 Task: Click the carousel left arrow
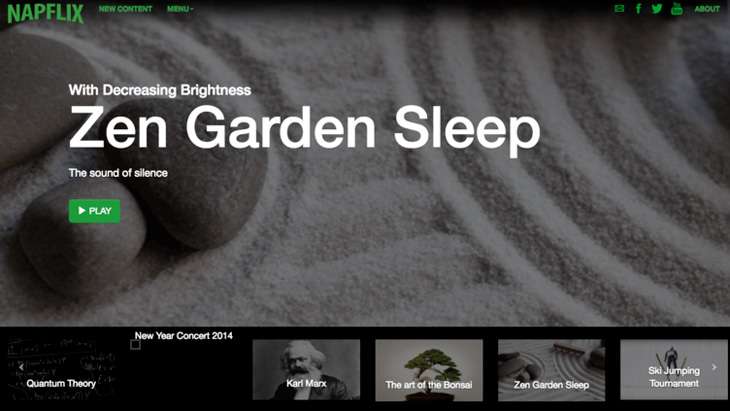point(21,367)
